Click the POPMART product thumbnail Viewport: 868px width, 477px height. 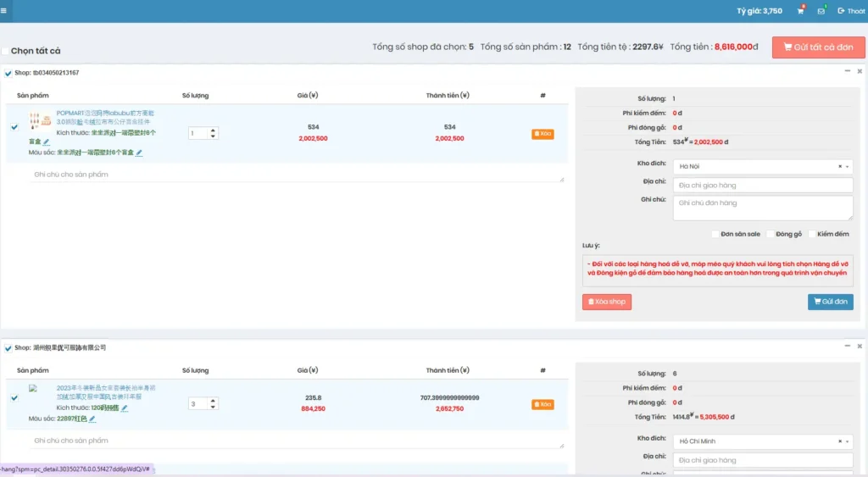point(40,120)
